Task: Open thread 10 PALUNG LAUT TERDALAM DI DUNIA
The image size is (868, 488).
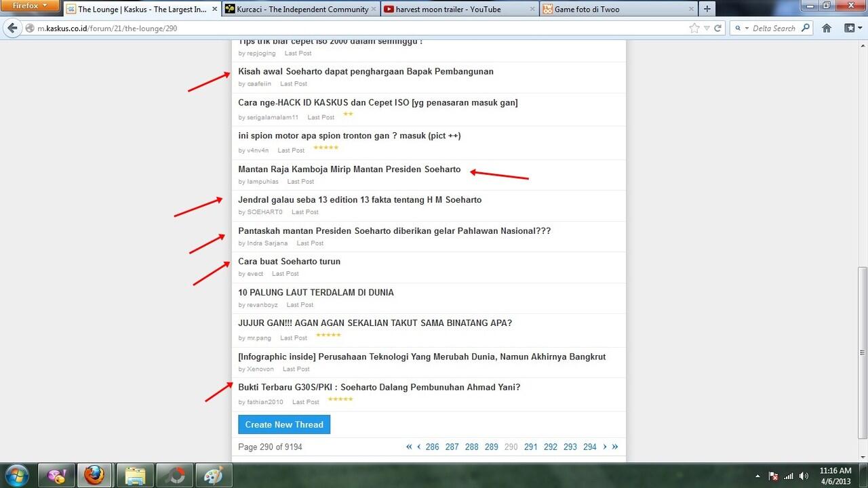Action: coord(315,292)
